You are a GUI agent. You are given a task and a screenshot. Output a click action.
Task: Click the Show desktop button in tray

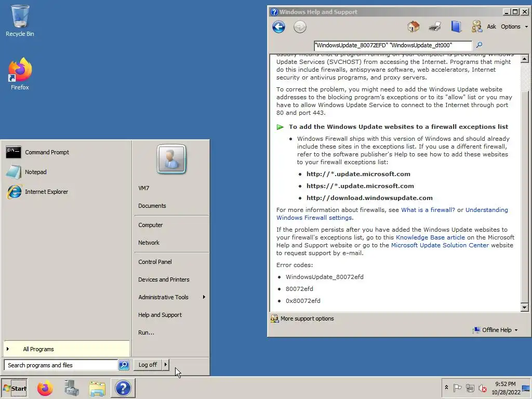[x=526, y=388]
